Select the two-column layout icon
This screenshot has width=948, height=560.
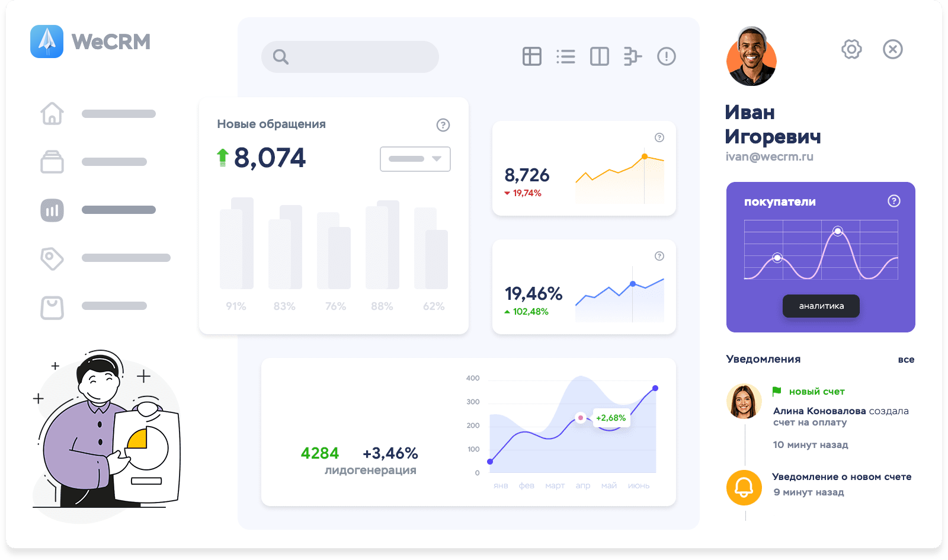599,56
